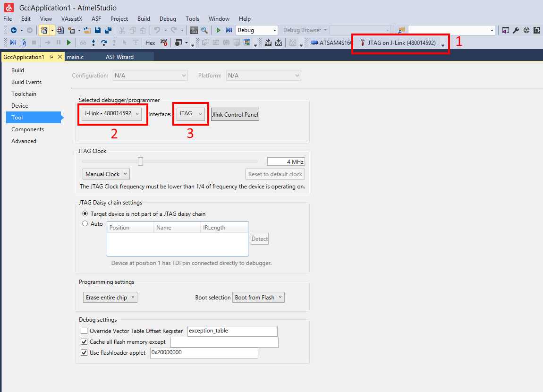This screenshot has width=543, height=392.
Task: Open the Erase entire chip dropdown
Action: point(110,298)
